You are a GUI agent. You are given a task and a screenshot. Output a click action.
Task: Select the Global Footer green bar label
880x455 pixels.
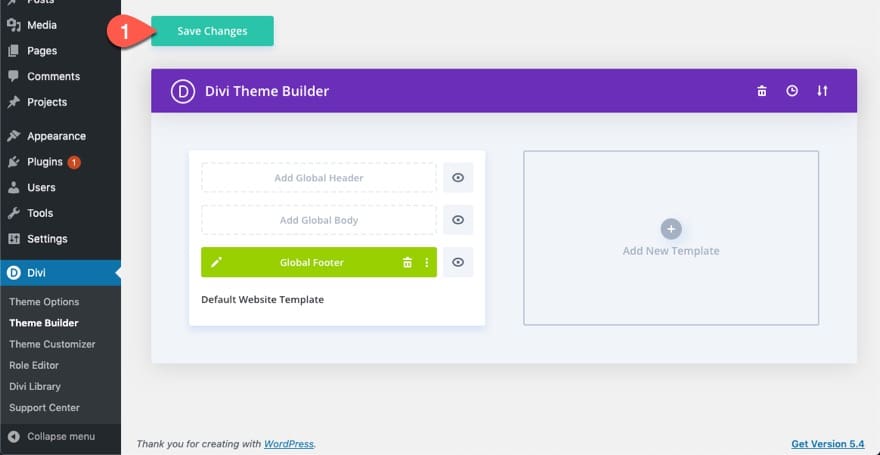pyautogui.click(x=312, y=262)
